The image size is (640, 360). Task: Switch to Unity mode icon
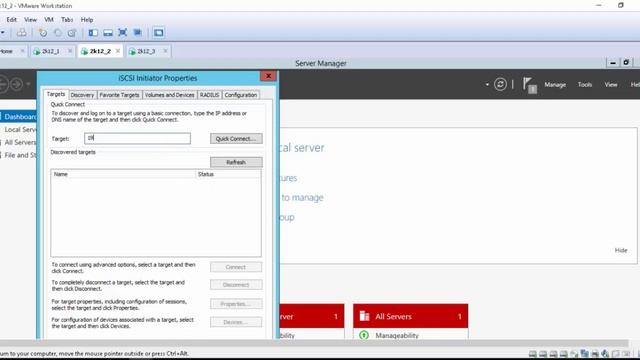[138, 33]
